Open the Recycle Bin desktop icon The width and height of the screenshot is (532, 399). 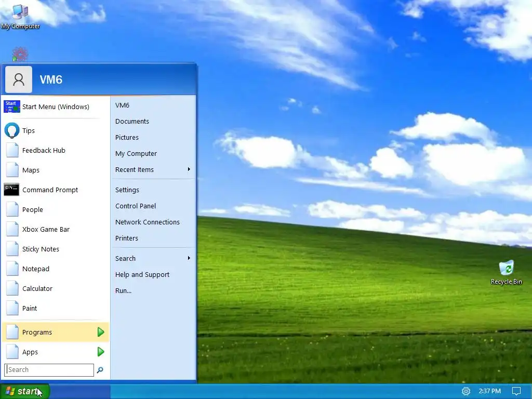(506, 272)
